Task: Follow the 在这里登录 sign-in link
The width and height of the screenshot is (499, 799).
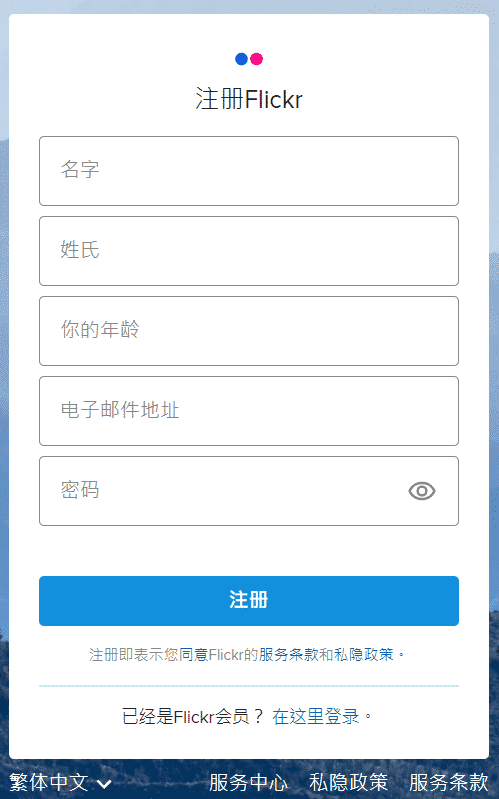Action: (316, 716)
